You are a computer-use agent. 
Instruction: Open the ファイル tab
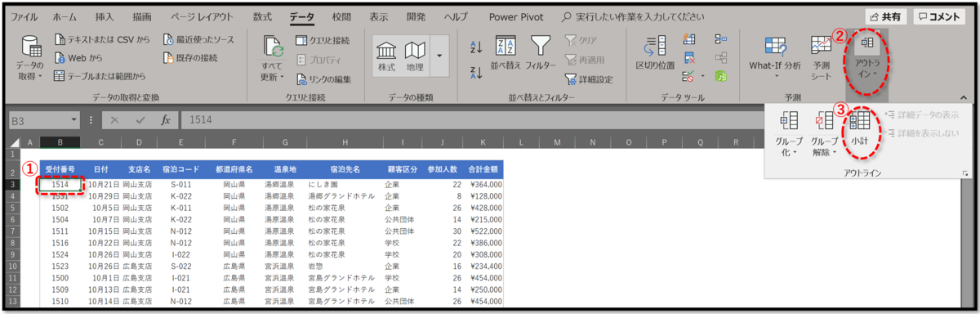click(x=24, y=16)
